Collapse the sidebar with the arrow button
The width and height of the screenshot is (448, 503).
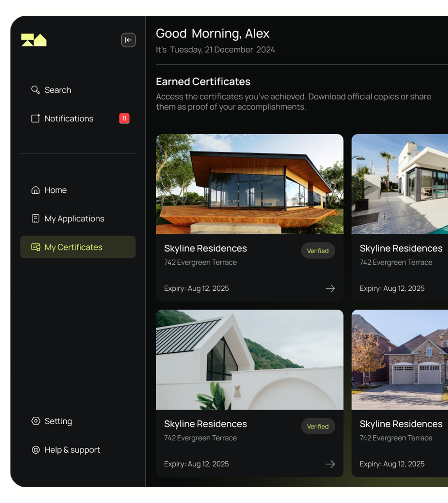point(128,40)
